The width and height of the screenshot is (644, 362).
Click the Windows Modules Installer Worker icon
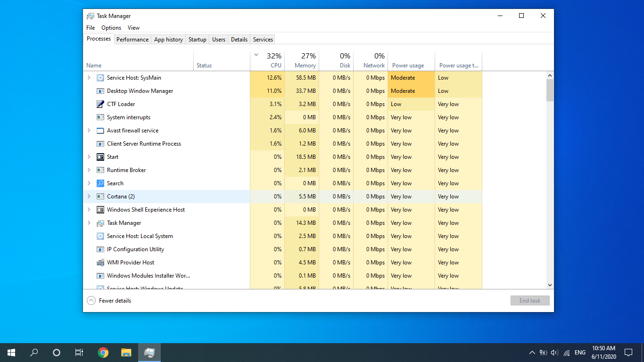(x=100, y=276)
